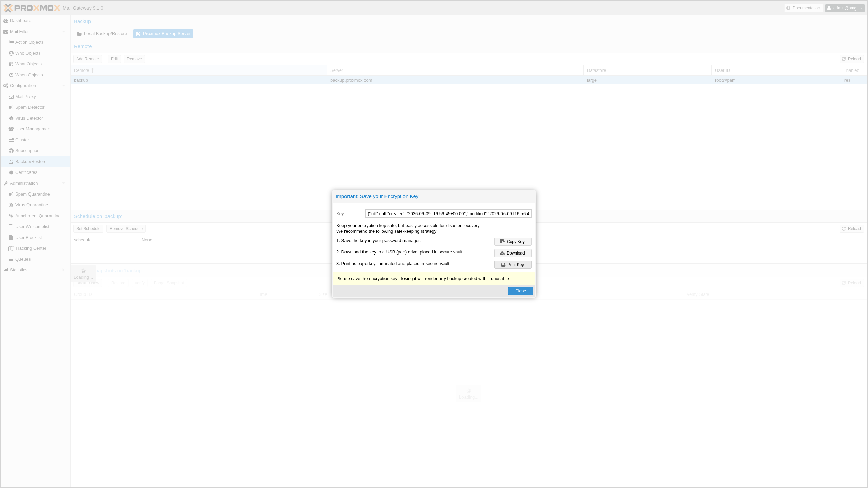
Task: Reload the Remote list
Action: pyautogui.click(x=851, y=59)
